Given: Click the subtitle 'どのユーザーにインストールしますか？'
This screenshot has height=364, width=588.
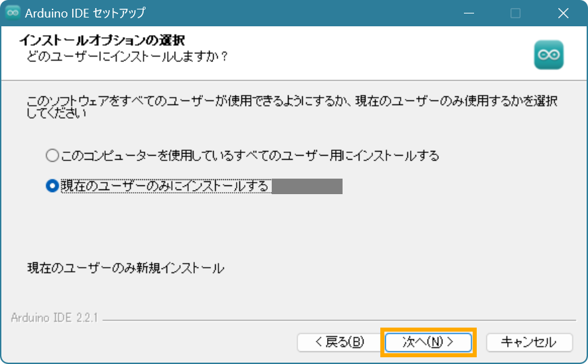Looking at the screenshot, I should click(127, 56).
